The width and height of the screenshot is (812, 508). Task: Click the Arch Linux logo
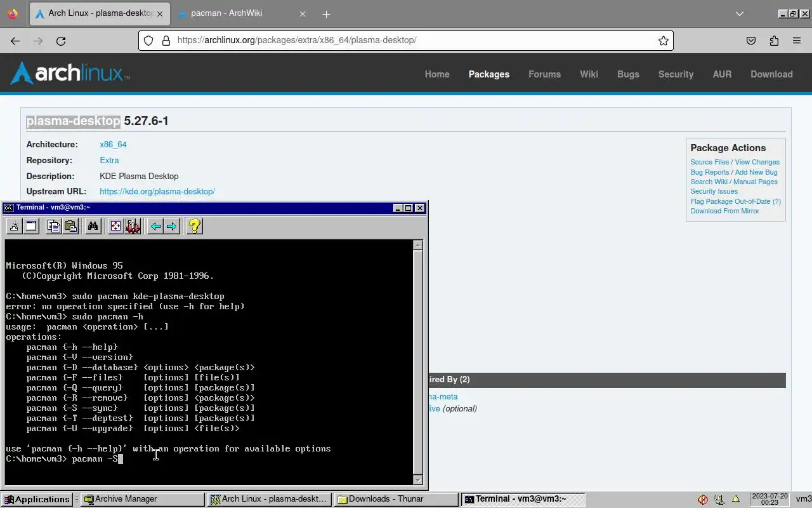click(70, 73)
